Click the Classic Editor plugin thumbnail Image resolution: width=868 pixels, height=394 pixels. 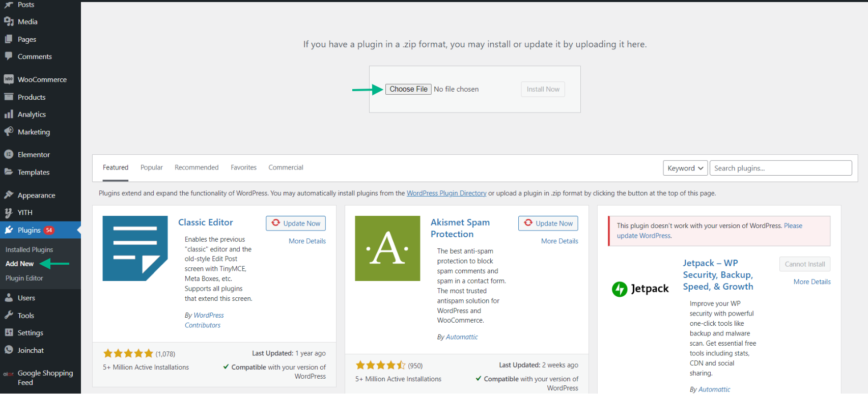click(x=135, y=248)
